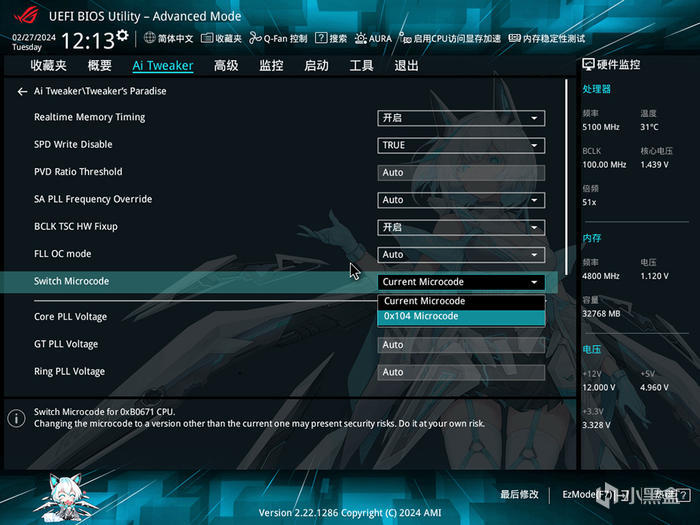Click the 最后修改 button
Image resolution: width=700 pixels, height=525 pixels.
click(x=519, y=495)
